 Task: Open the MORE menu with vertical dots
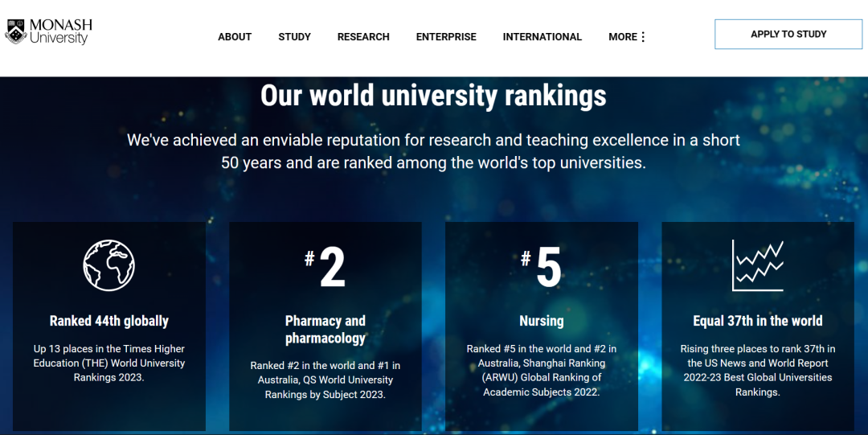pyautogui.click(x=627, y=36)
